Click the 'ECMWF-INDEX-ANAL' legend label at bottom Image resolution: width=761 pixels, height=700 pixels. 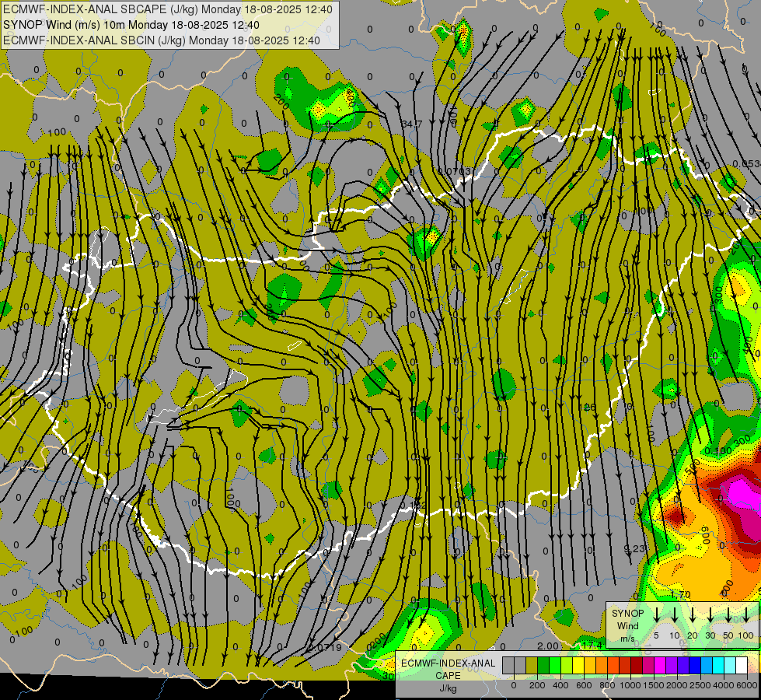(448, 663)
